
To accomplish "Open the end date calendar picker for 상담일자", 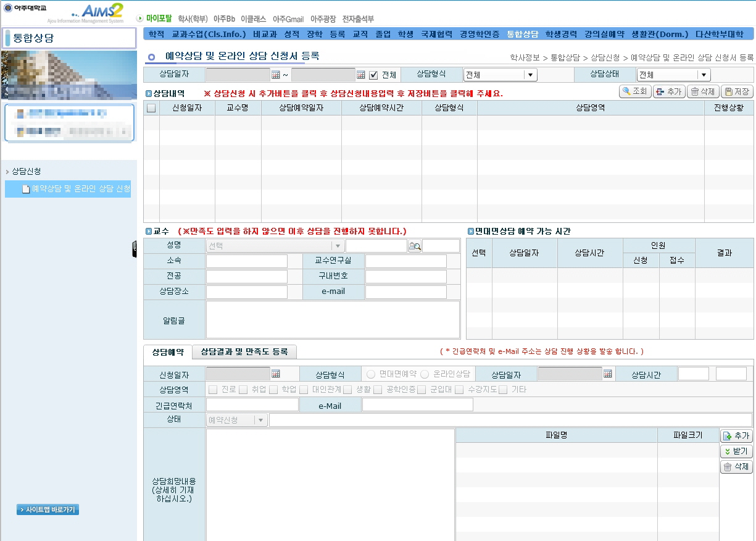I will [361, 75].
